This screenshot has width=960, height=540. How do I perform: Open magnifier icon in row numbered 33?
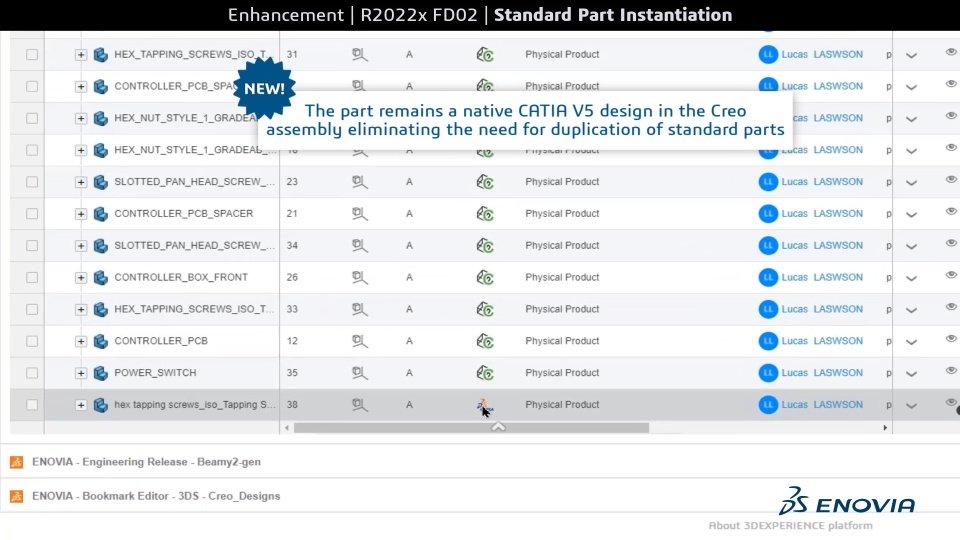tap(359, 309)
